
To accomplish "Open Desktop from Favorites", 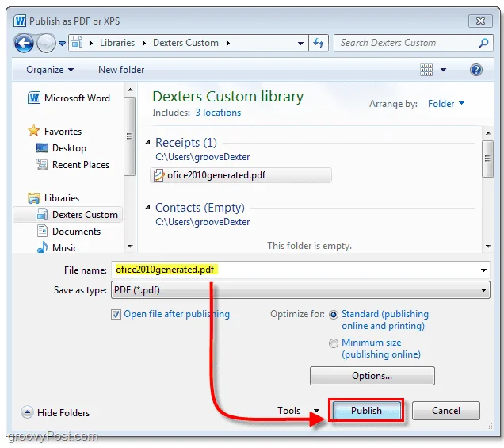I will pyautogui.click(x=61, y=148).
